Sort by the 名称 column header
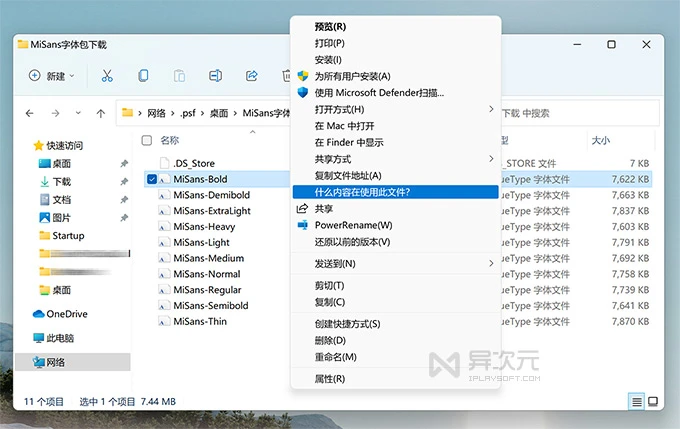This screenshot has width=680, height=429. tap(170, 140)
